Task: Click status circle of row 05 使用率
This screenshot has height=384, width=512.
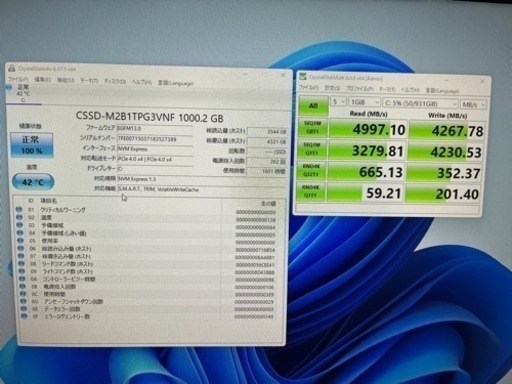Action: 20,240
